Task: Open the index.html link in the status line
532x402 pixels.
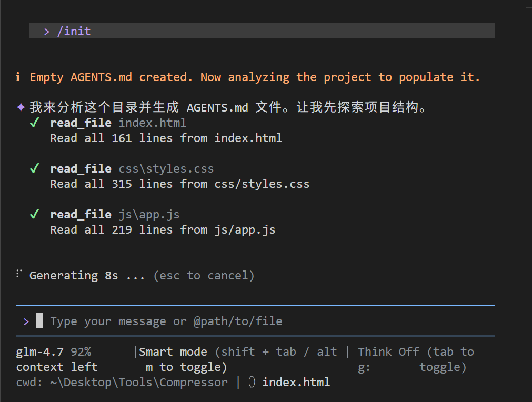Action: 296,382
